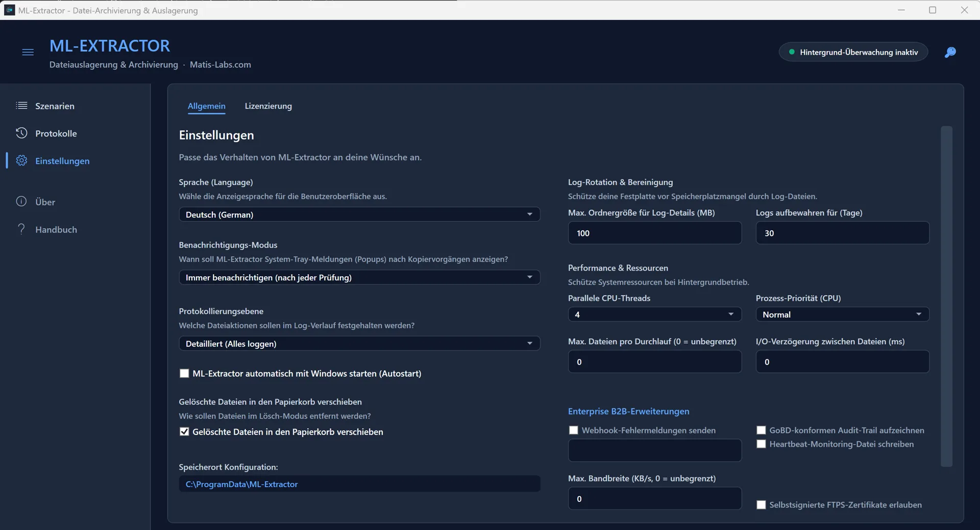The height and width of the screenshot is (530, 980).
Task: Open the Prozess-Priorität (CPU) dropdown
Action: click(x=842, y=314)
